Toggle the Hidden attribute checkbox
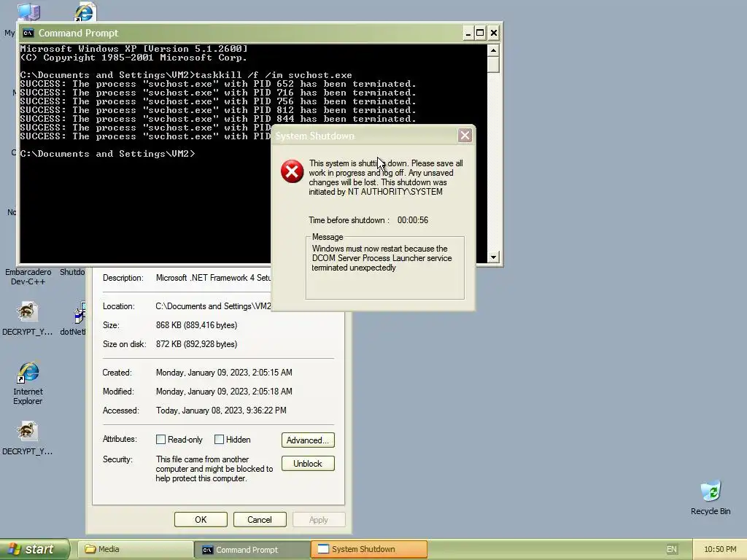This screenshot has width=747, height=560. point(219,440)
